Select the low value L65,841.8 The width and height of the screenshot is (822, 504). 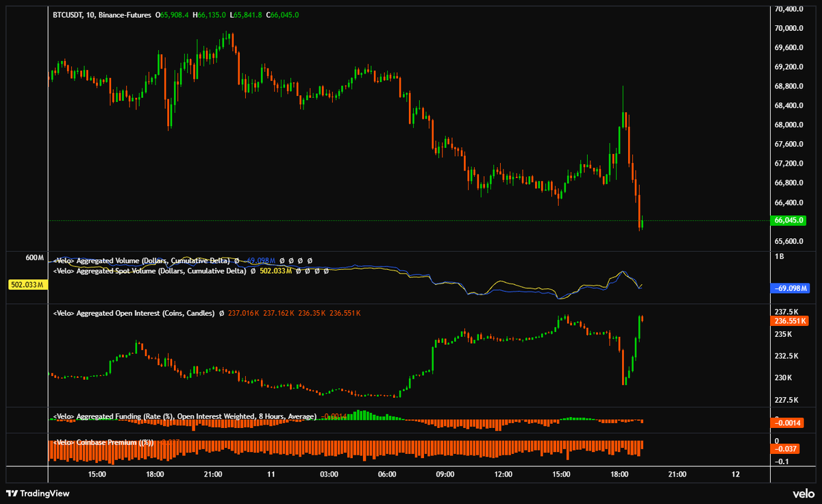point(247,14)
